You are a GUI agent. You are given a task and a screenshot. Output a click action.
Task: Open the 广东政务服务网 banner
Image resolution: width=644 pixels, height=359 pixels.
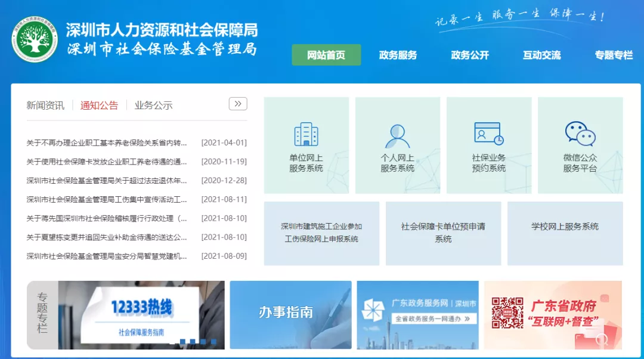tap(417, 315)
